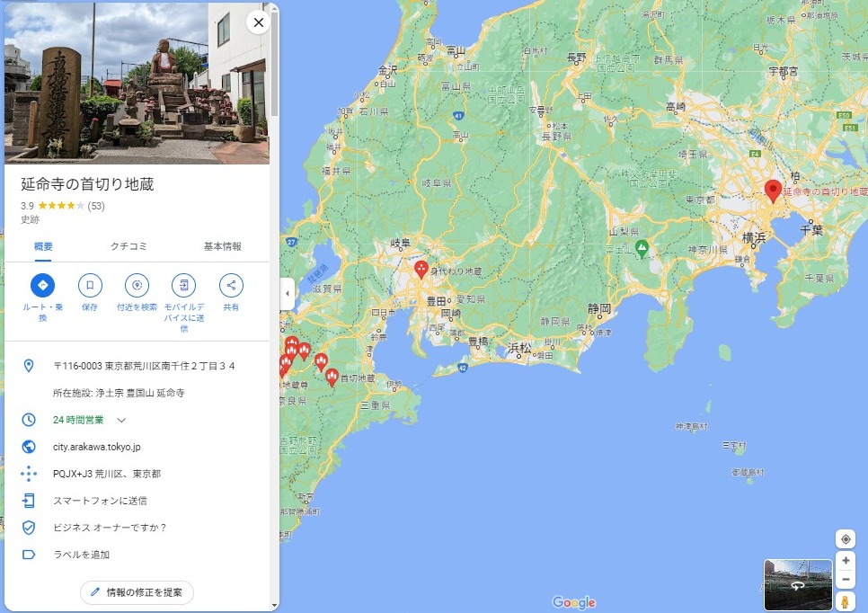The height and width of the screenshot is (613, 868).
Task: Expand opening hours chevron next to 24時間営業
Action: [x=121, y=421]
